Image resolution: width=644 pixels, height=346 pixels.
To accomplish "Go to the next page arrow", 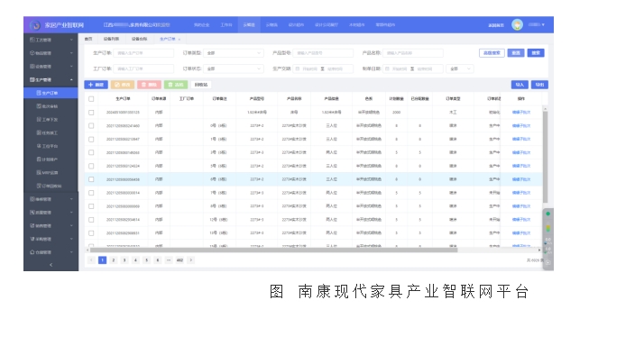I will point(190,259).
